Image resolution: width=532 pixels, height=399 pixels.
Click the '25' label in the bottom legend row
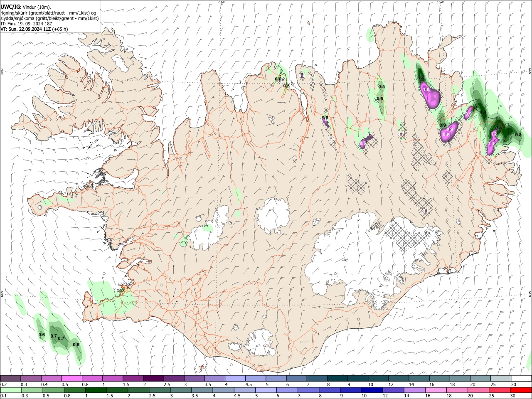click(491, 396)
